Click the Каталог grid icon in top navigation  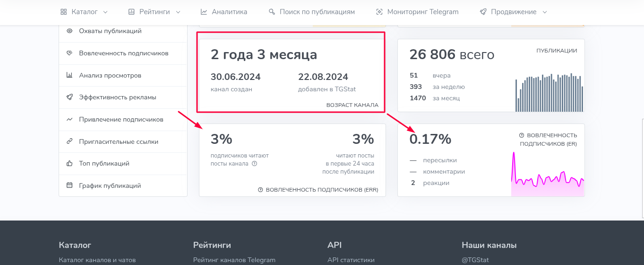tap(64, 12)
